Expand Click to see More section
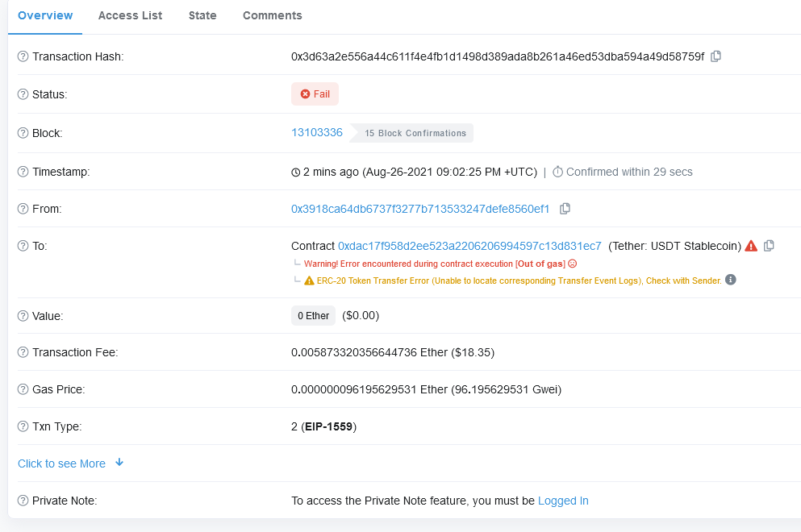Viewport: 801px width, 532px height. 62,463
